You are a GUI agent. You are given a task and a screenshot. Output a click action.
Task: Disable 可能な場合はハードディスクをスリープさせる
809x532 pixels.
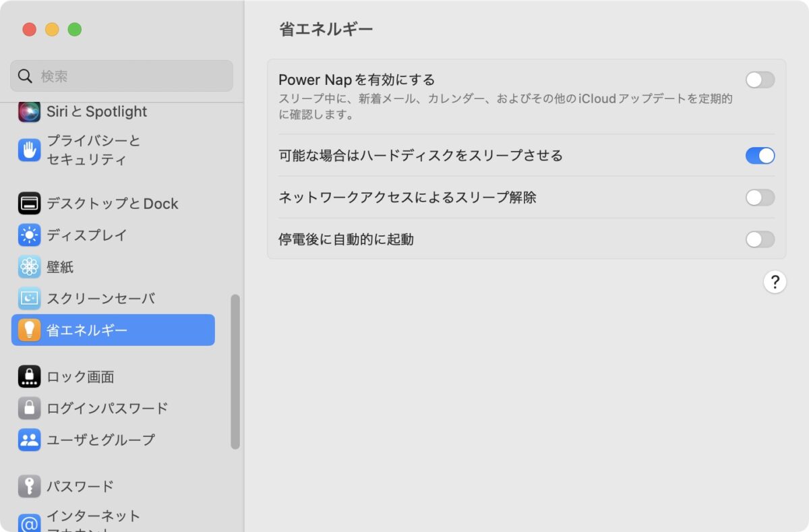[x=760, y=156]
